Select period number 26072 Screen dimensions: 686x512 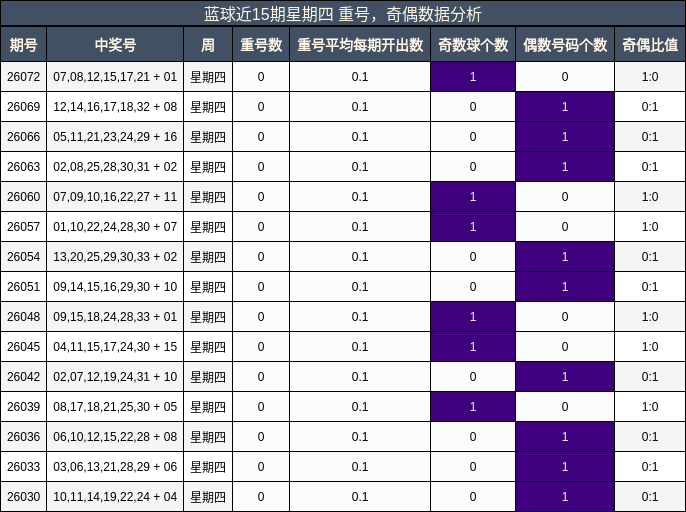tap(23, 77)
